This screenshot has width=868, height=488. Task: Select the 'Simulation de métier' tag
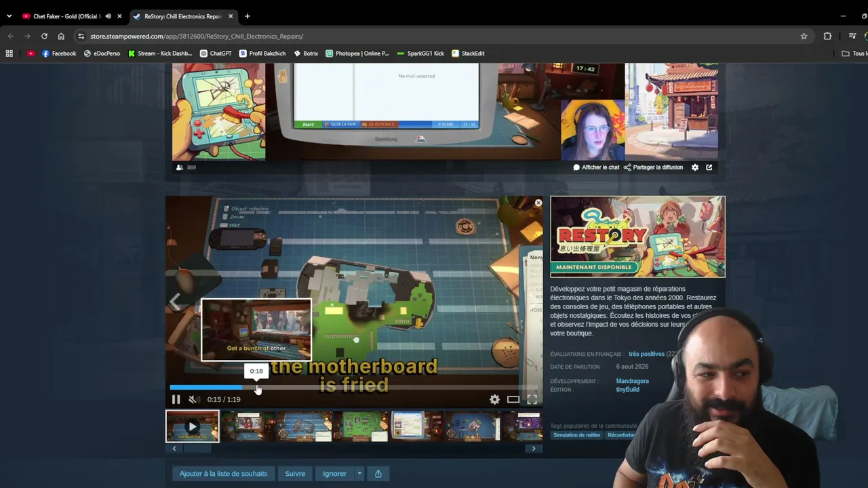[x=576, y=435]
